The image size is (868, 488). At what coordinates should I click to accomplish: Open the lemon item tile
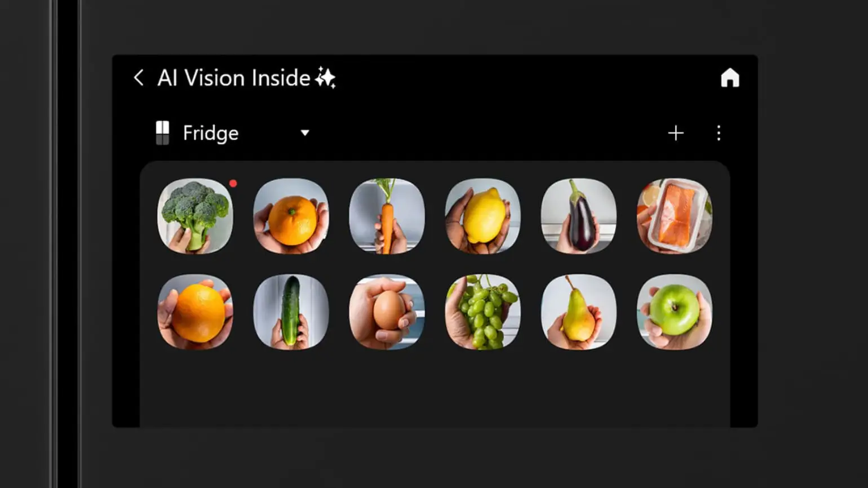click(483, 216)
